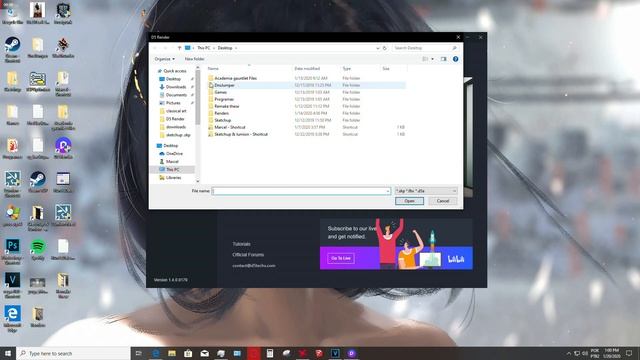
Task: Open the change view options dropdown arrow
Action: [433, 59]
